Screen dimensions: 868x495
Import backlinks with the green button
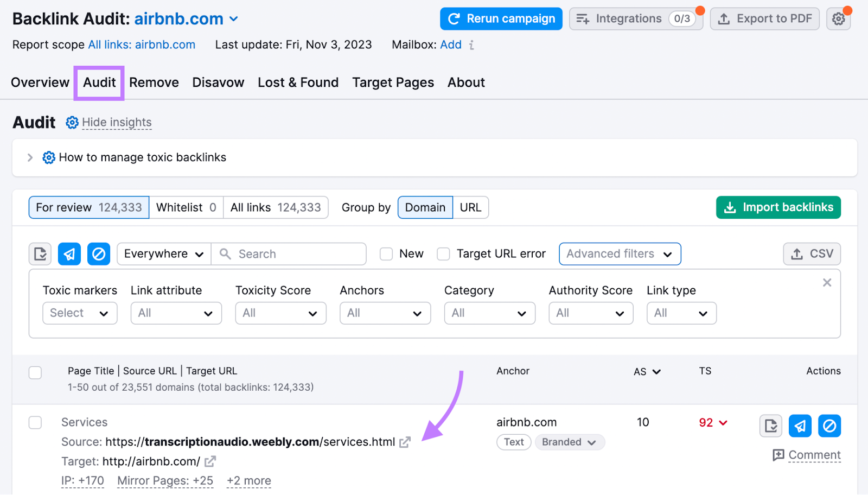pos(777,207)
